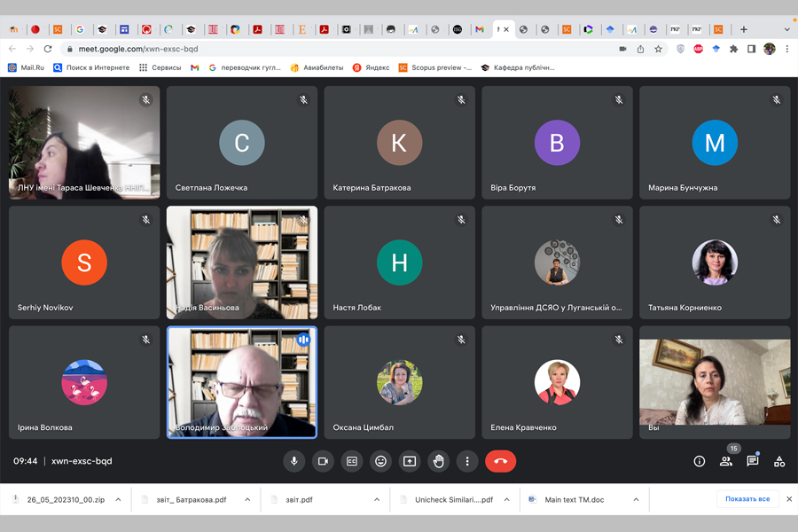Switch to the Google tab
This screenshot has width=798, height=532.
(x=80, y=29)
